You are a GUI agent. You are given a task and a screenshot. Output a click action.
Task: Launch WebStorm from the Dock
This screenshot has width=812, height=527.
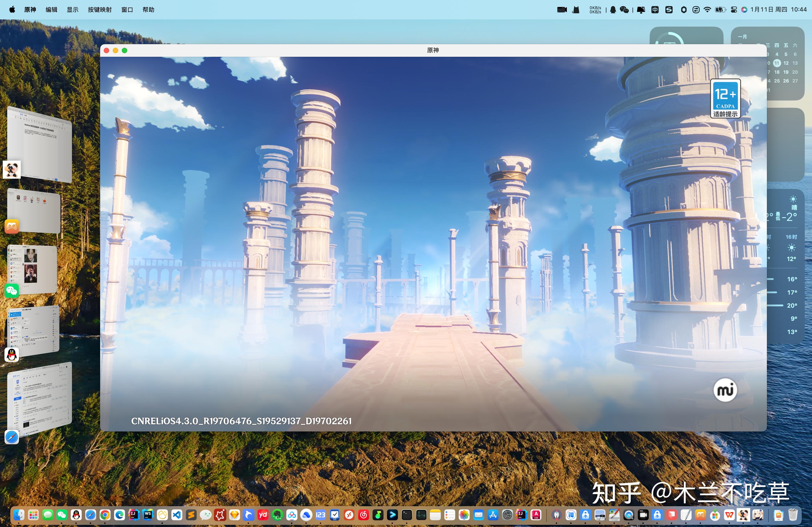coord(148,515)
